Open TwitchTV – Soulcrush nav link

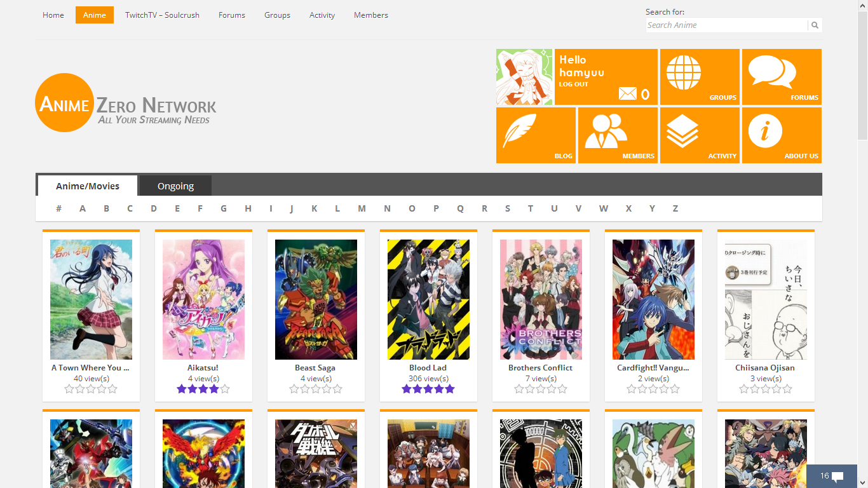click(162, 15)
